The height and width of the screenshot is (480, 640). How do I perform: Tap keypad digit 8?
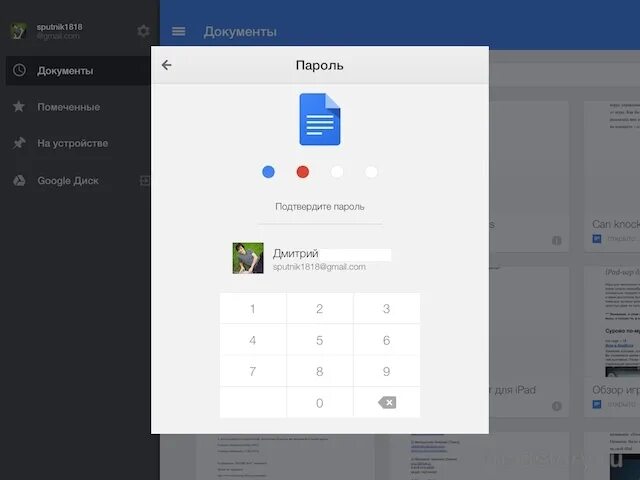point(320,371)
